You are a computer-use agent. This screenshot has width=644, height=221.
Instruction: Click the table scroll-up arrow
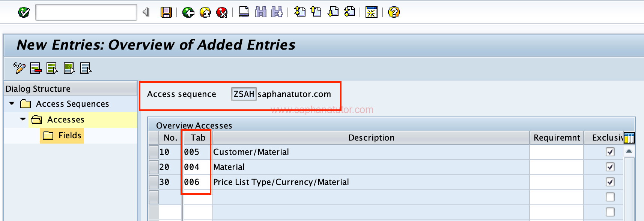click(x=629, y=151)
